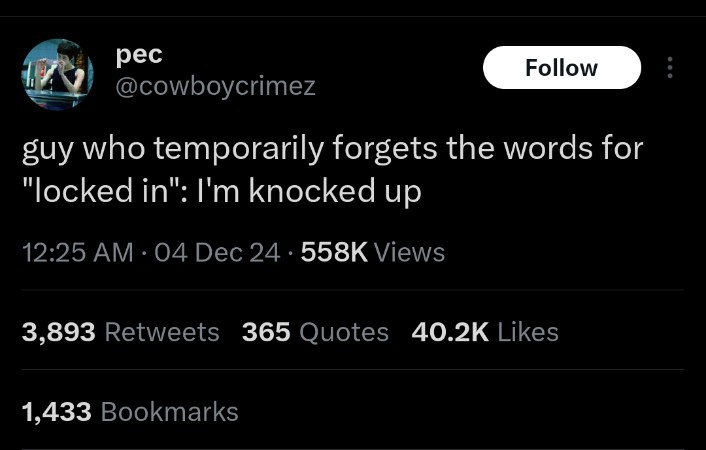706x450 pixels.
Task: Click the profile avatar of pec
Action: click(x=57, y=75)
